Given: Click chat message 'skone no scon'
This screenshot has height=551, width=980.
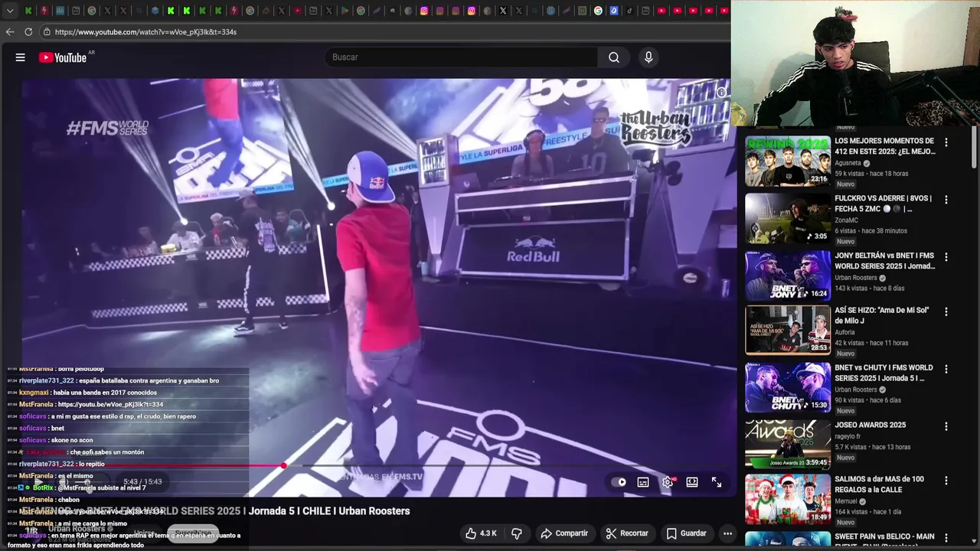Looking at the screenshot, I should [x=72, y=440].
